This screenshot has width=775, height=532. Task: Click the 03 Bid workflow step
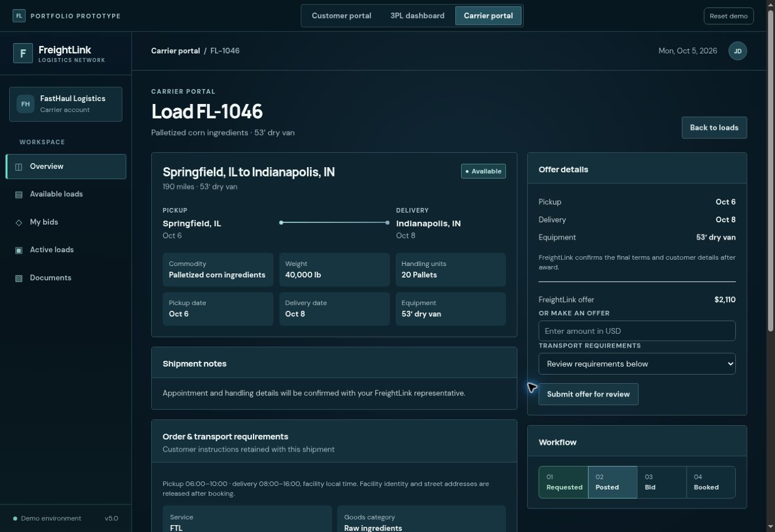[x=662, y=482]
